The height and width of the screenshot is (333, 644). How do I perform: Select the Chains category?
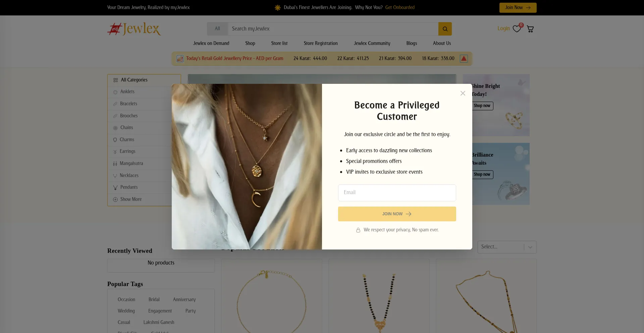click(x=127, y=127)
